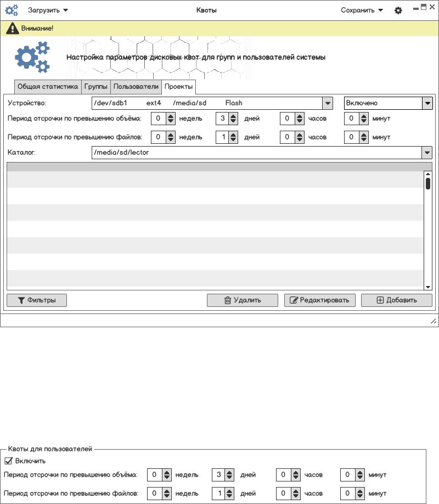Switch to the Группы tab
The image size is (439, 504).
click(x=96, y=87)
